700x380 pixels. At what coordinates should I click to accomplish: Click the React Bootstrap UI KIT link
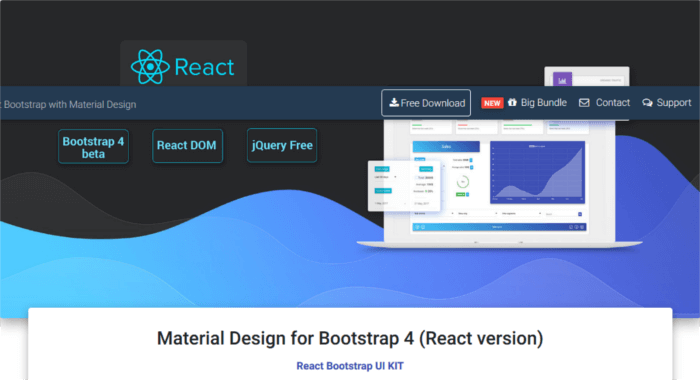tap(350, 366)
